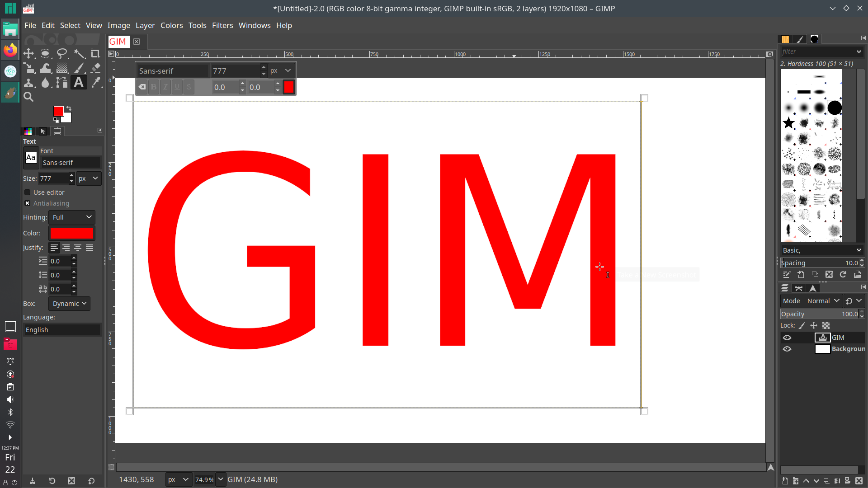The image size is (868, 488).
Task: Toggle the Antialiasing checkbox
Action: coord(28,203)
